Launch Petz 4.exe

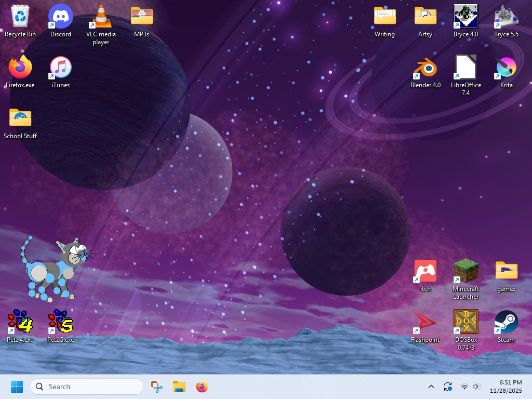(20, 322)
